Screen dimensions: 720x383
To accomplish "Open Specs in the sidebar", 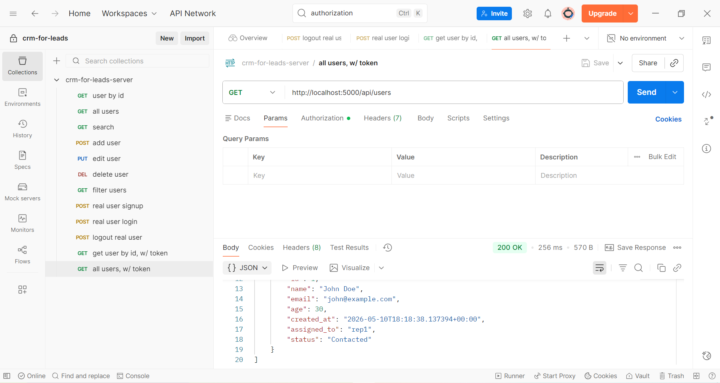I will [x=22, y=160].
